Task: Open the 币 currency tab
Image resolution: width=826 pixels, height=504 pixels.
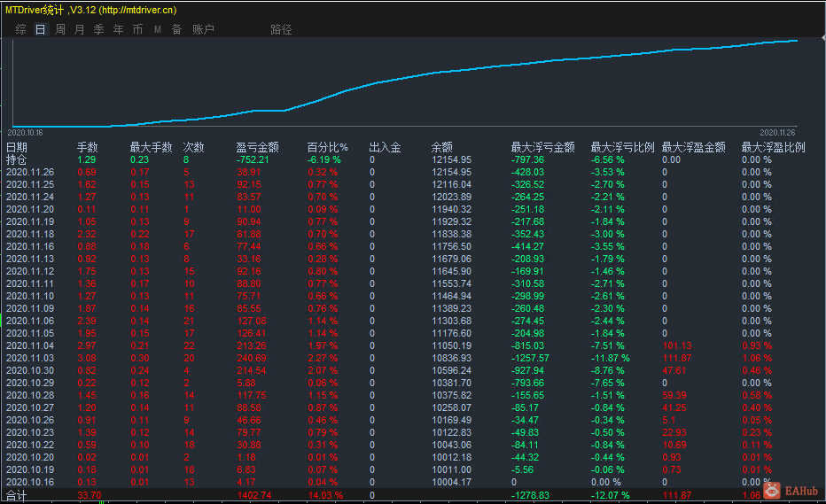Action: click(137, 29)
